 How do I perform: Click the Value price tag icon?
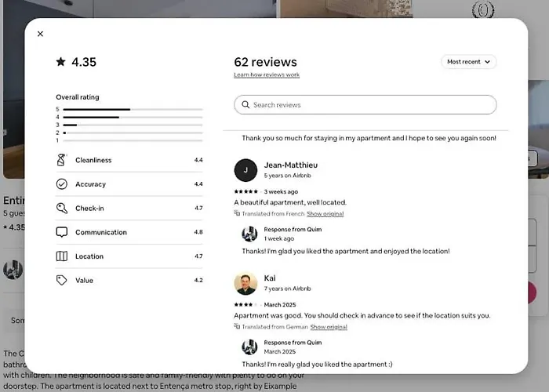[62, 281]
